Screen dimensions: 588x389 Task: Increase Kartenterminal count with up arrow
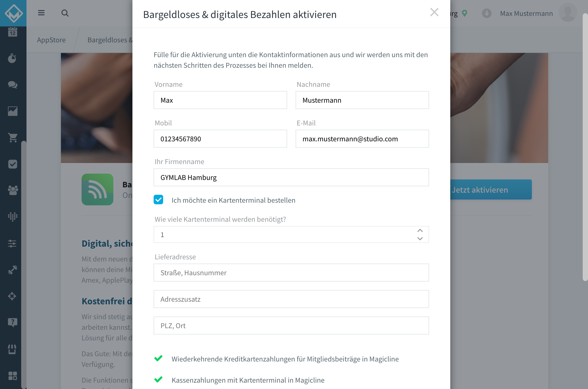pos(420,230)
